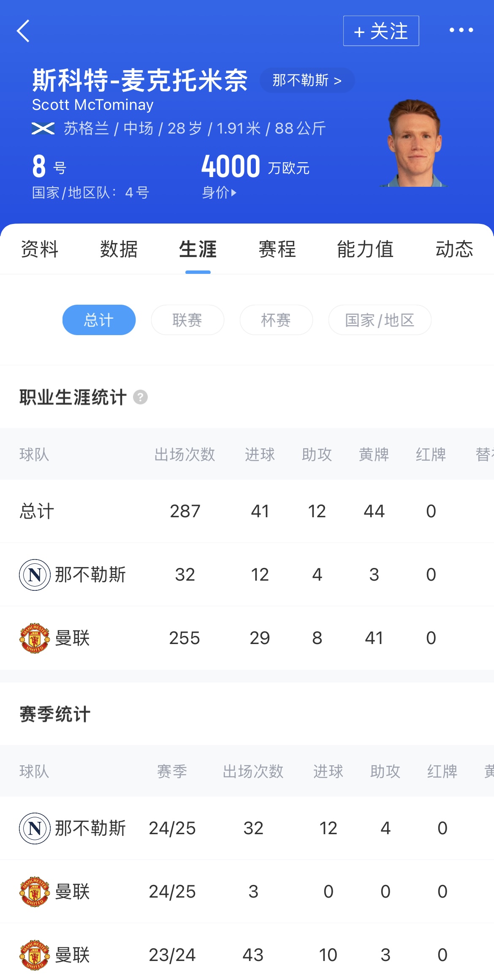
Task: Select the 总计 filter pill
Action: pos(99,320)
